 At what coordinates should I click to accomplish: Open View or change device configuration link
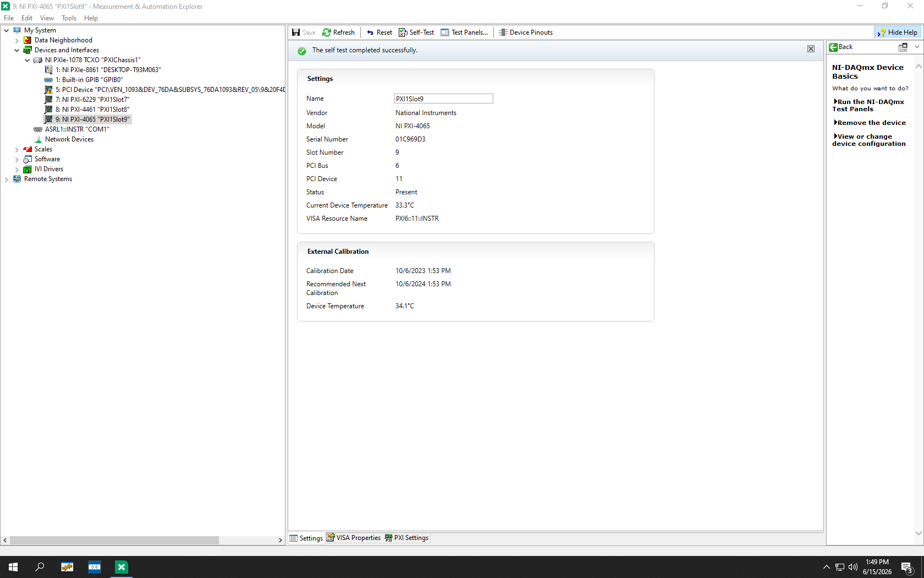coord(868,140)
